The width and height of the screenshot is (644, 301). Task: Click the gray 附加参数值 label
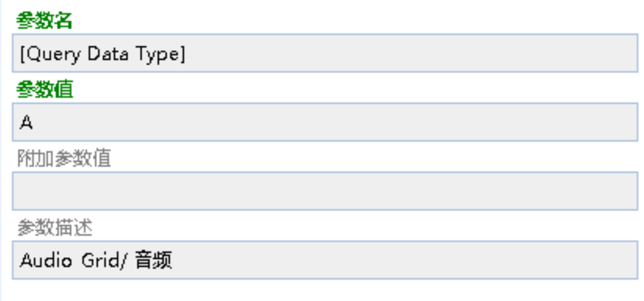tap(64, 159)
